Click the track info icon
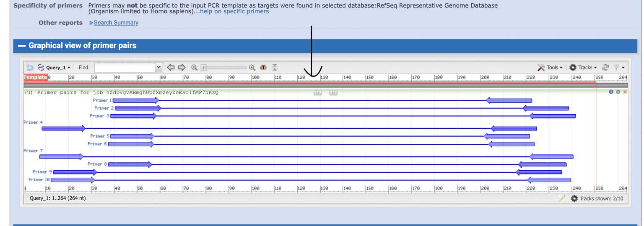 [611, 92]
